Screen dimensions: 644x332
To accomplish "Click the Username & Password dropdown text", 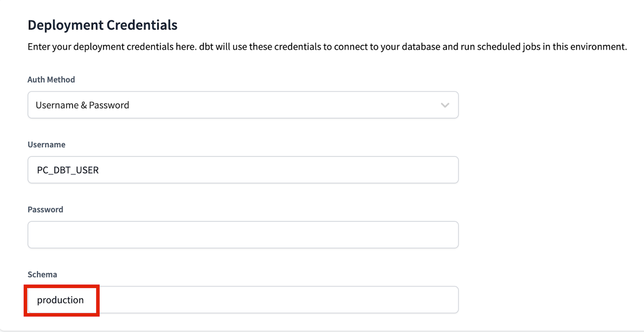I will click(x=82, y=105).
